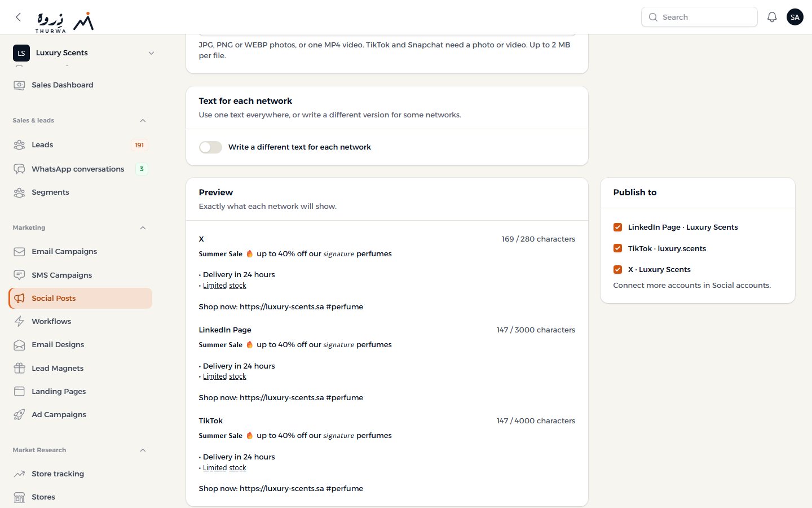Click '147 / 4000 characters' count

pyautogui.click(x=536, y=421)
